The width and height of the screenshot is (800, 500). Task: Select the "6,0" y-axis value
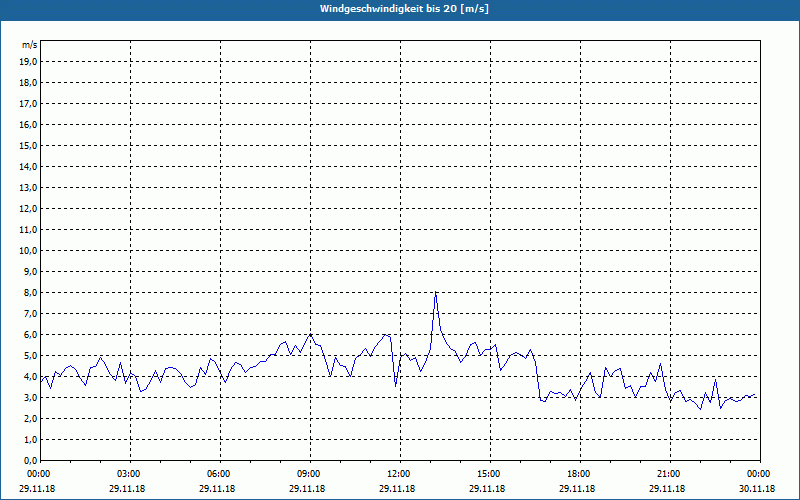point(30,335)
